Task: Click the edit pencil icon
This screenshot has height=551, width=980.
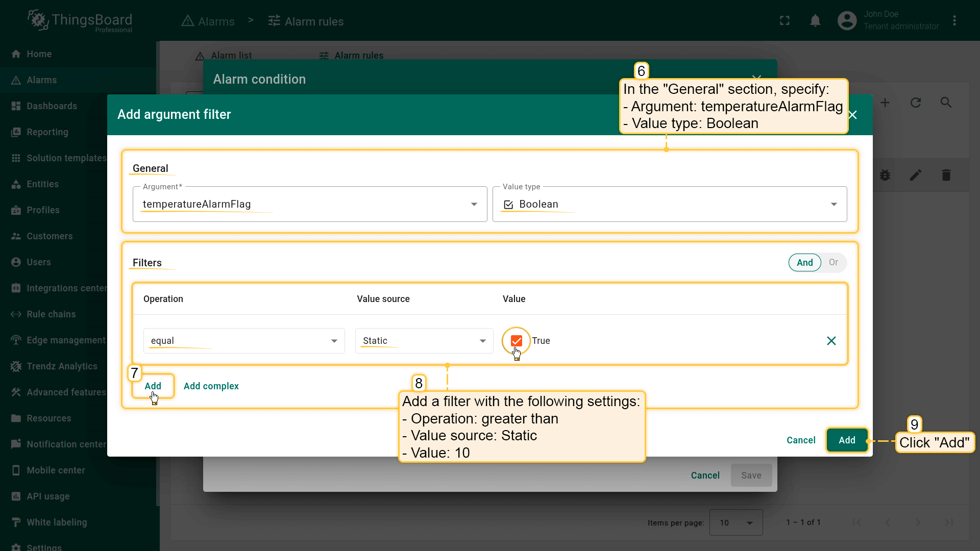Action: (915, 176)
